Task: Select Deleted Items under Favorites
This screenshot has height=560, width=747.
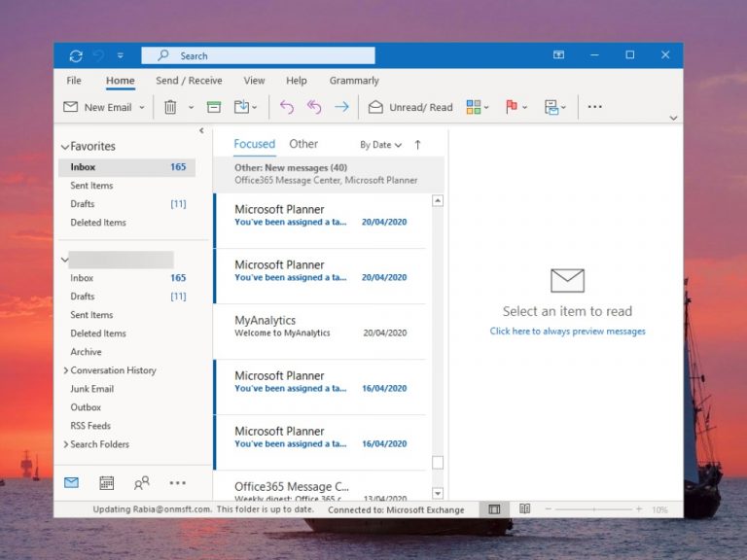Action: click(98, 223)
